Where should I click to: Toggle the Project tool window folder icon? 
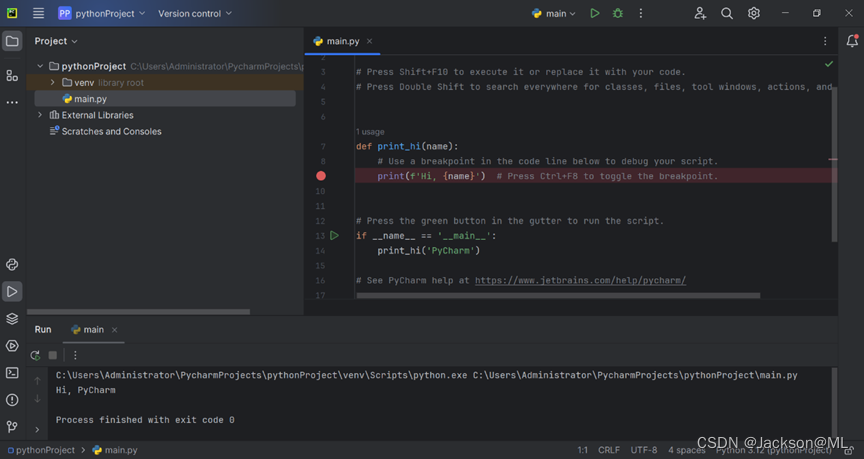click(x=12, y=41)
